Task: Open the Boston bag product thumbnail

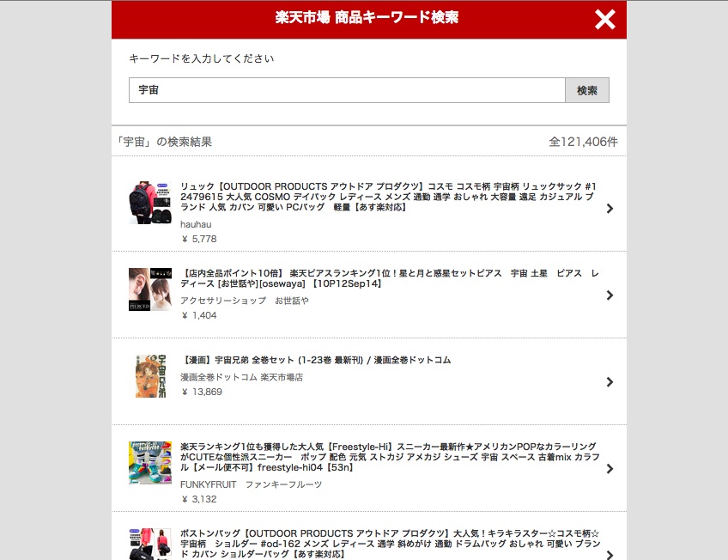Action: pyautogui.click(x=150, y=545)
